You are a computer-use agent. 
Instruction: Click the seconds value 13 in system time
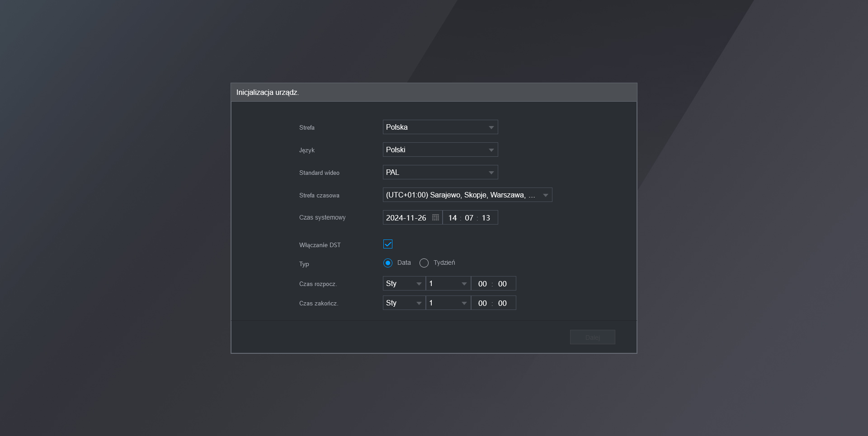pos(486,218)
